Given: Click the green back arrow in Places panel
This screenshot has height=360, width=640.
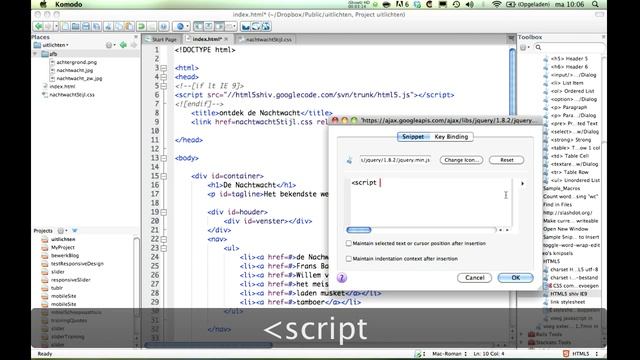Looking at the screenshot, I should [123, 45].
